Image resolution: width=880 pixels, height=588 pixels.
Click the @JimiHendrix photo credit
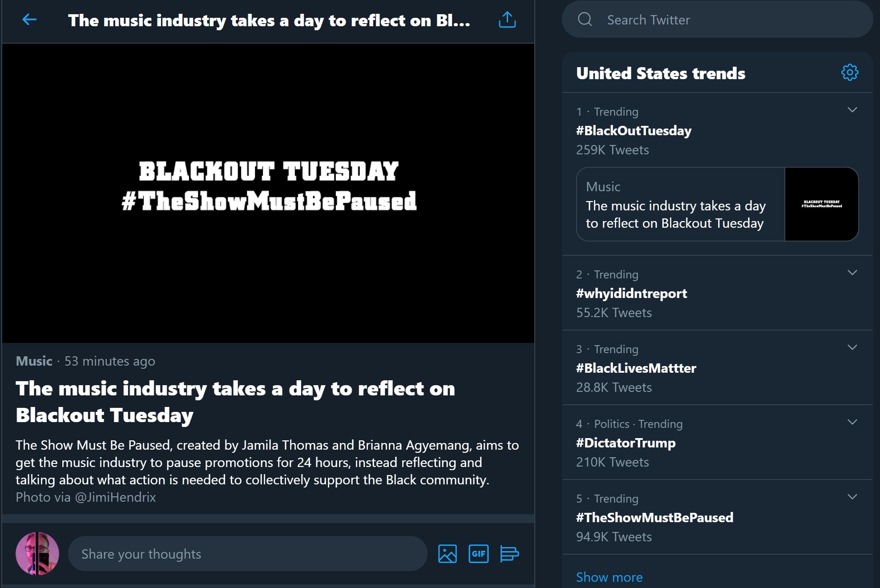click(x=115, y=497)
